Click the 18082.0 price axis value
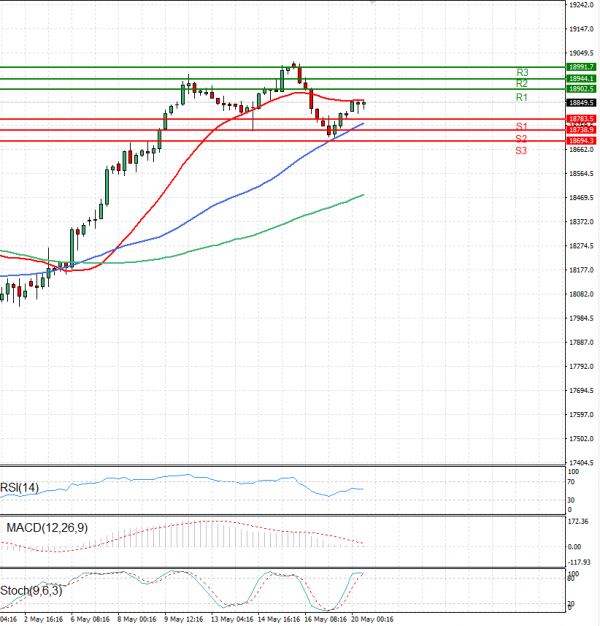This screenshot has height=626, width=600. click(x=581, y=294)
